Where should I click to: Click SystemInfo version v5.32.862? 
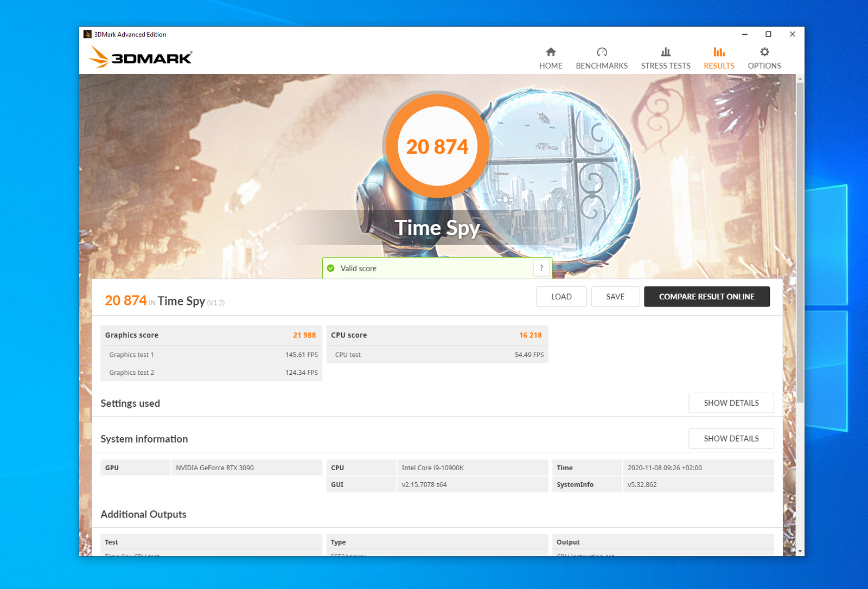point(642,484)
